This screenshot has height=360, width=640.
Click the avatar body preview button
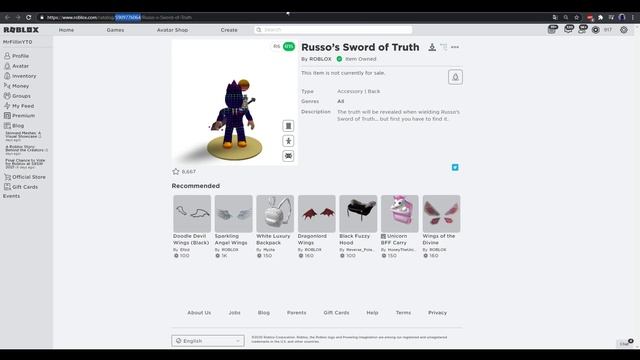[288, 126]
